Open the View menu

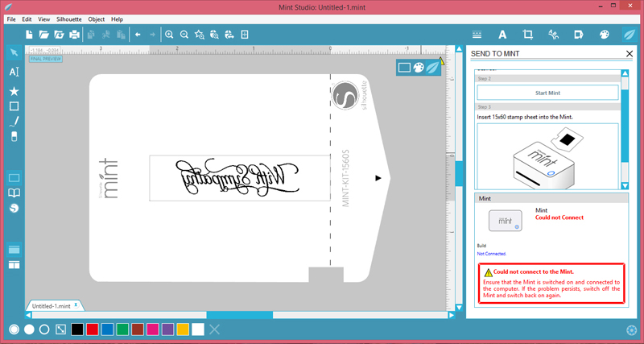tap(44, 19)
